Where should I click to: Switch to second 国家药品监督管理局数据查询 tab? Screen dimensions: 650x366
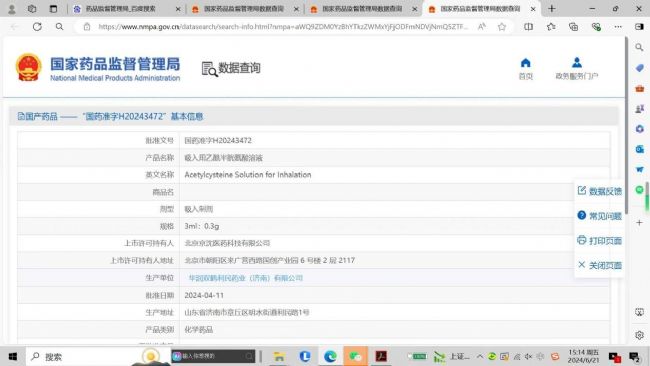pos(363,9)
